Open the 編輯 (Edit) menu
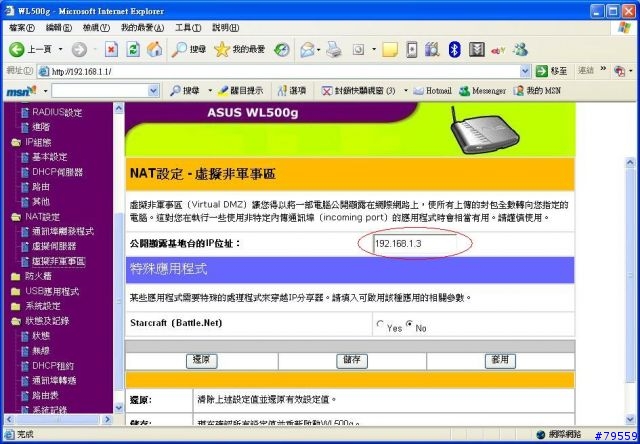The image size is (640, 444). (59, 28)
